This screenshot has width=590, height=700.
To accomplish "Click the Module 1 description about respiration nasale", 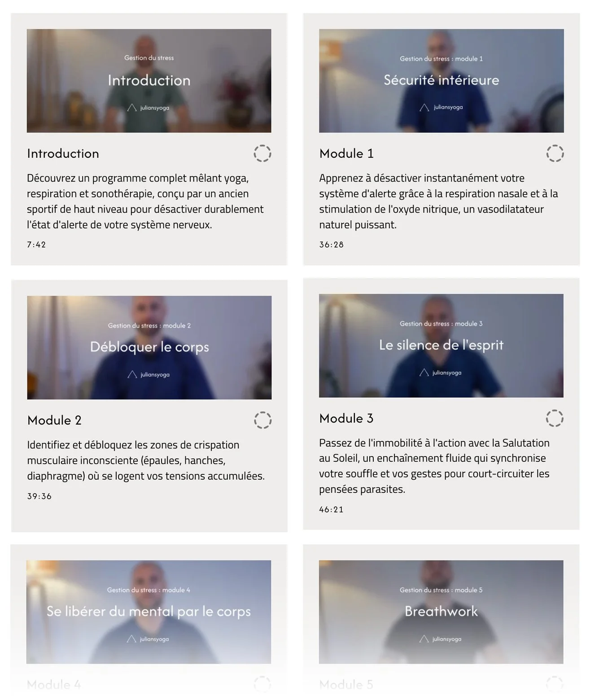I will pyautogui.click(x=438, y=201).
